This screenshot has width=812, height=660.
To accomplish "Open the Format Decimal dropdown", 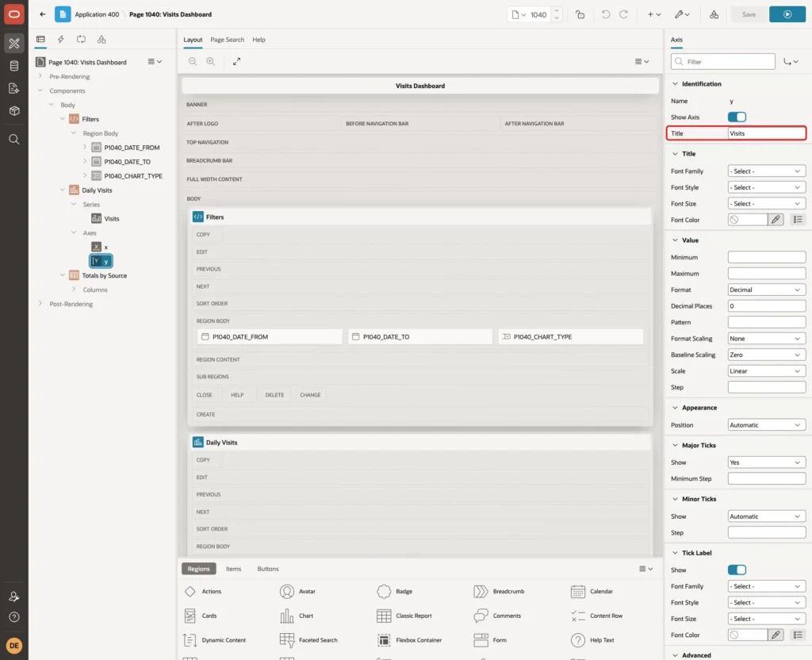I will (767, 290).
